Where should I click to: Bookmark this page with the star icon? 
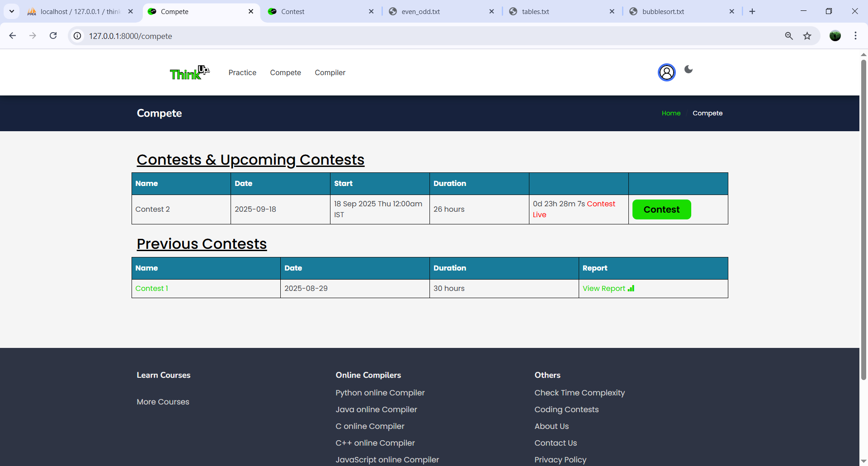point(807,36)
